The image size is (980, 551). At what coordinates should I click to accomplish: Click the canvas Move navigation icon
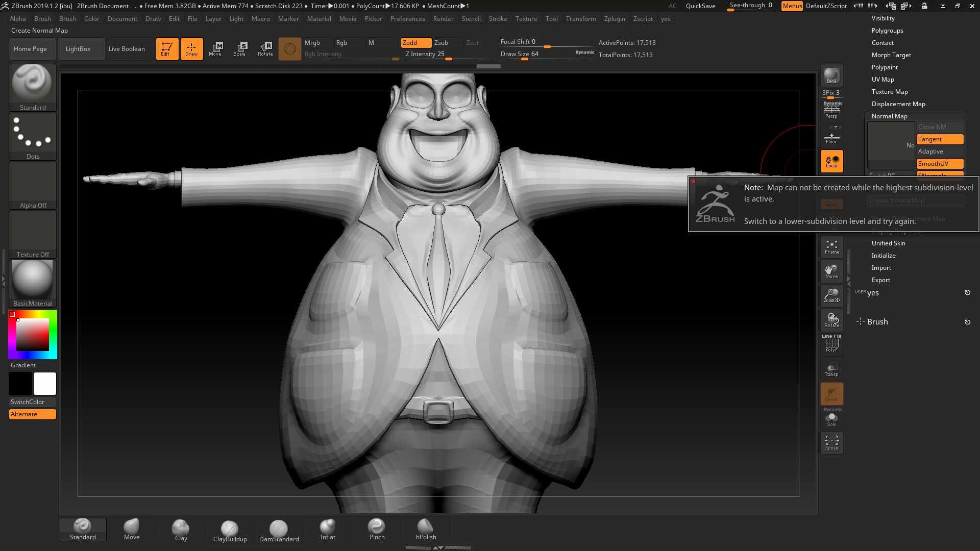point(831,271)
